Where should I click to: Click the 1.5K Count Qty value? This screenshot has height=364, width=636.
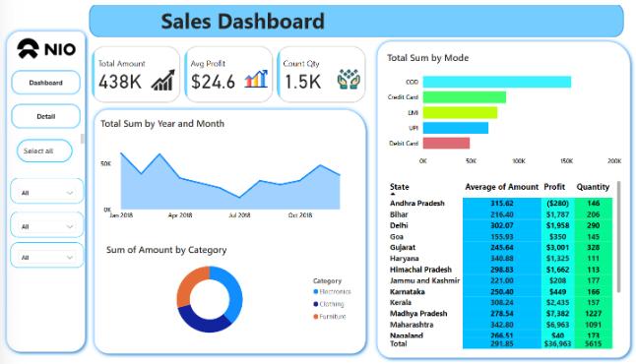coord(302,82)
